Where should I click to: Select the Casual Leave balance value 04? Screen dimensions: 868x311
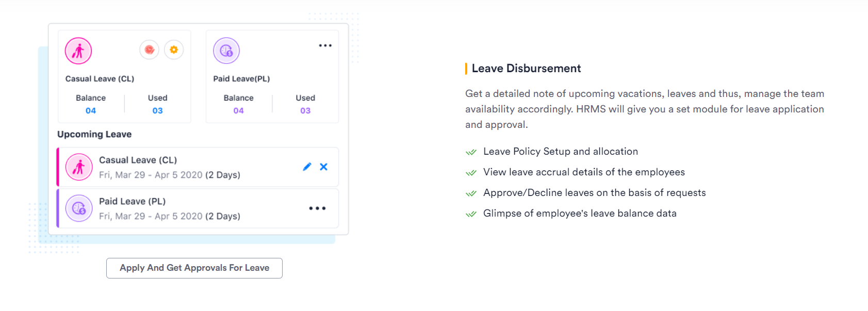91,110
